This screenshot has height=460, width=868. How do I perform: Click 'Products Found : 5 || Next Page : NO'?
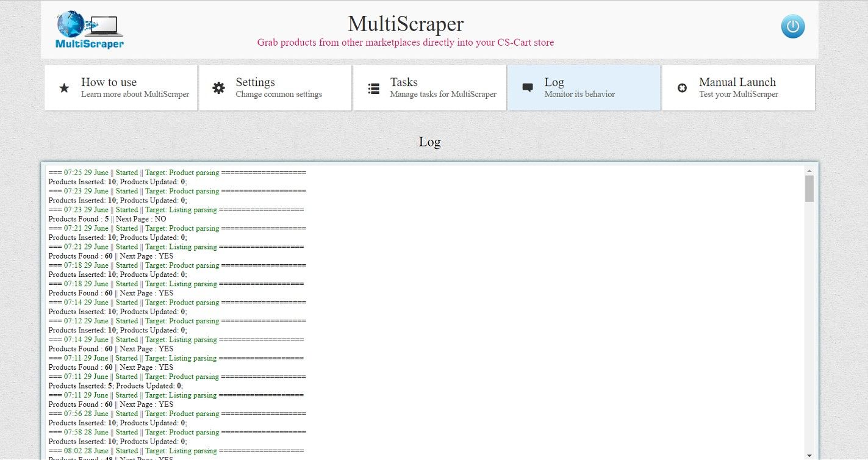(107, 219)
